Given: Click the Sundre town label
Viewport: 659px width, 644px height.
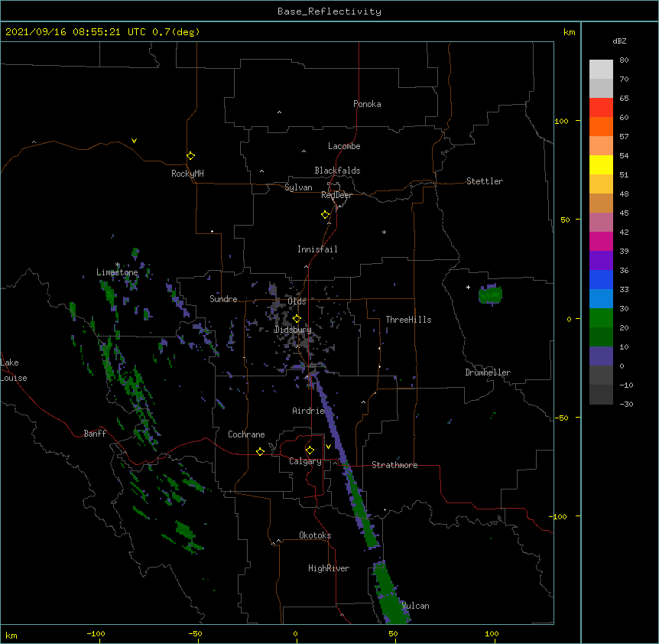Looking at the screenshot, I should click(x=223, y=299).
